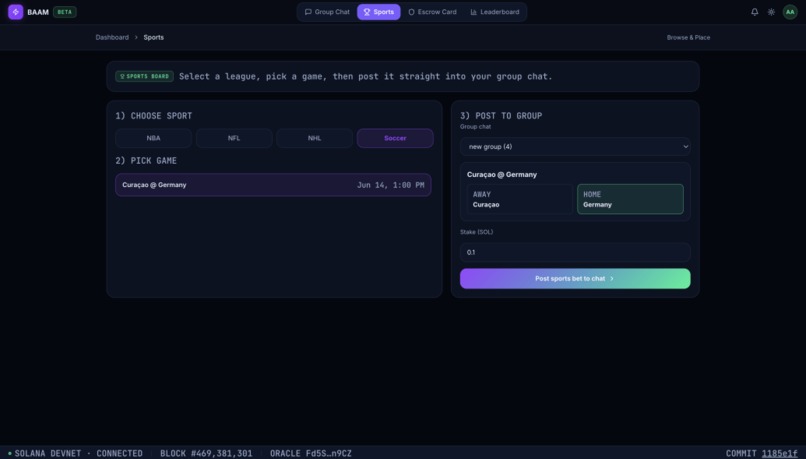Open the group chat dropdown
Screen dimensions: 806x459
point(575,147)
